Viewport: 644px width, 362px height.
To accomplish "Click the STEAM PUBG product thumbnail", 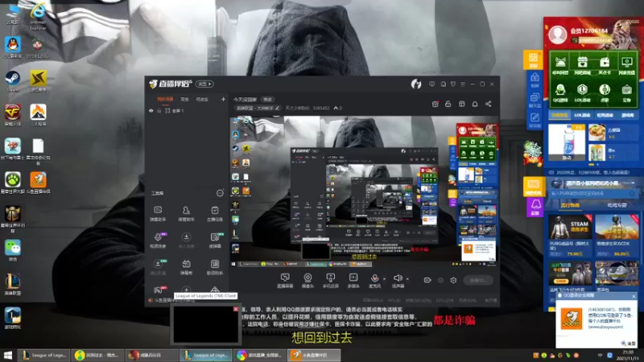I will 570,227.
